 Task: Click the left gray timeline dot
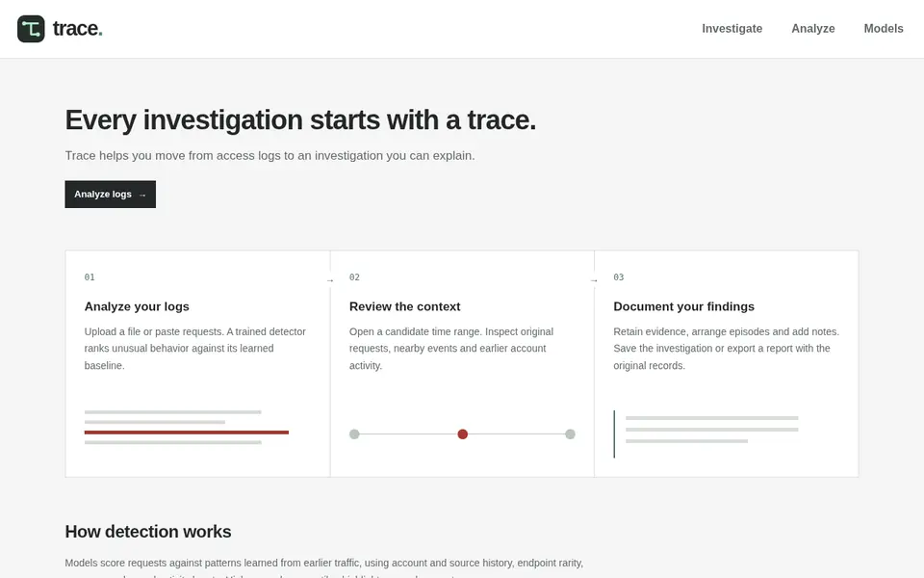tap(354, 434)
